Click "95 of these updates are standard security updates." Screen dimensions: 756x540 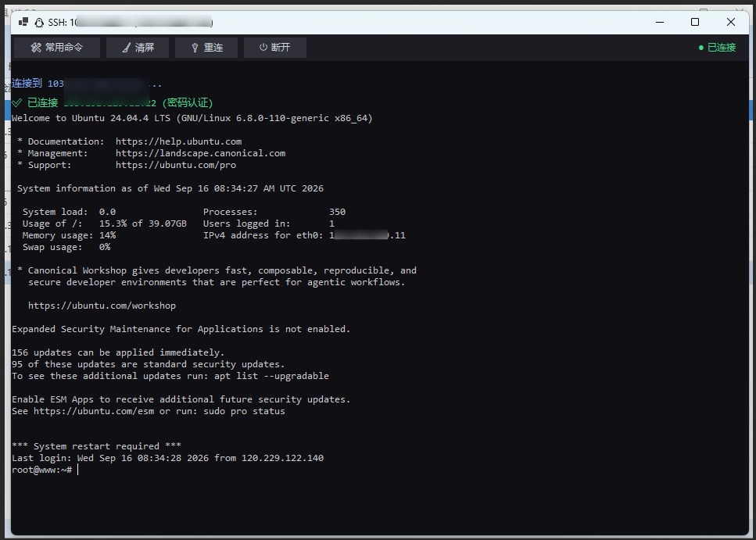(x=149, y=364)
